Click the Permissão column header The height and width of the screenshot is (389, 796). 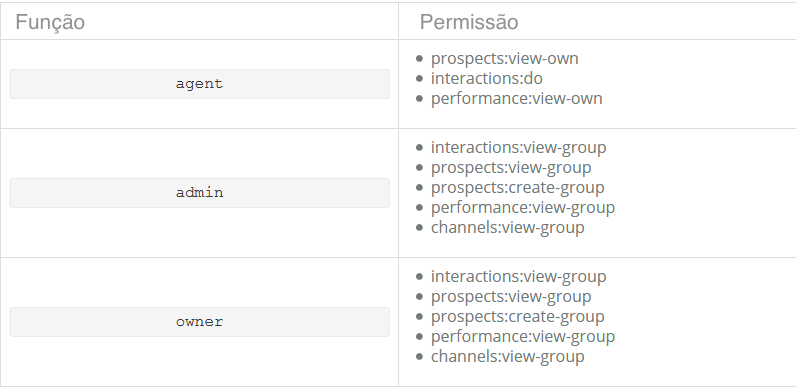tap(469, 22)
